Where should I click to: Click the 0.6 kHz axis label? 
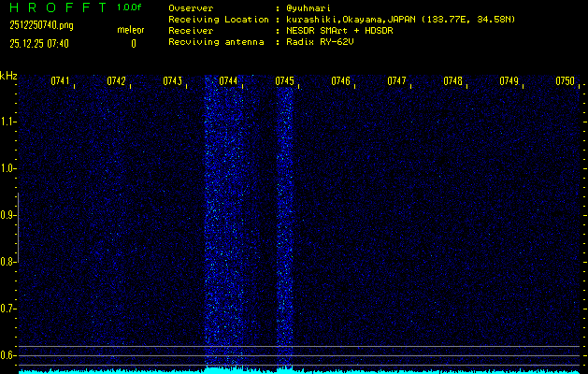(x=6, y=355)
